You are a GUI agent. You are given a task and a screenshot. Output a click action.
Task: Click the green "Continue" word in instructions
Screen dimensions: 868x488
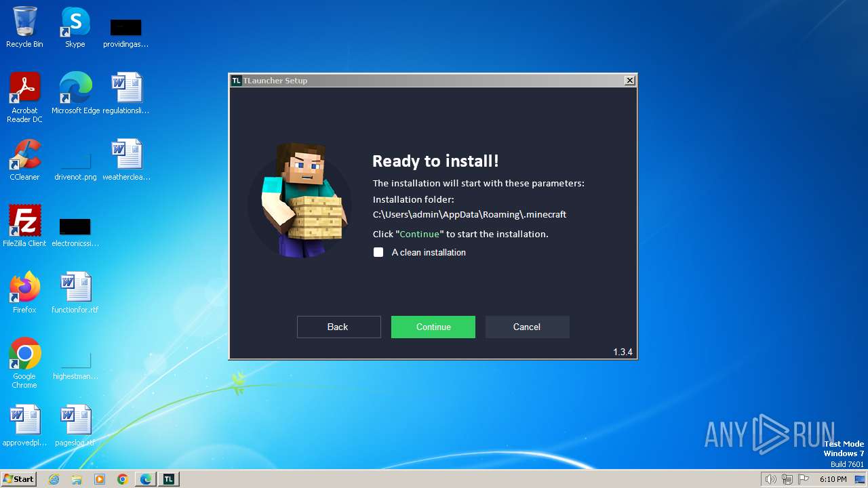[420, 234]
